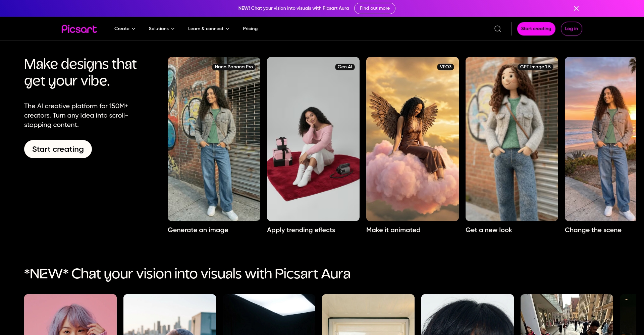The width and height of the screenshot is (644, 335).
Task: Click the Gen.AI badge
Action: [x=344, y=67]
